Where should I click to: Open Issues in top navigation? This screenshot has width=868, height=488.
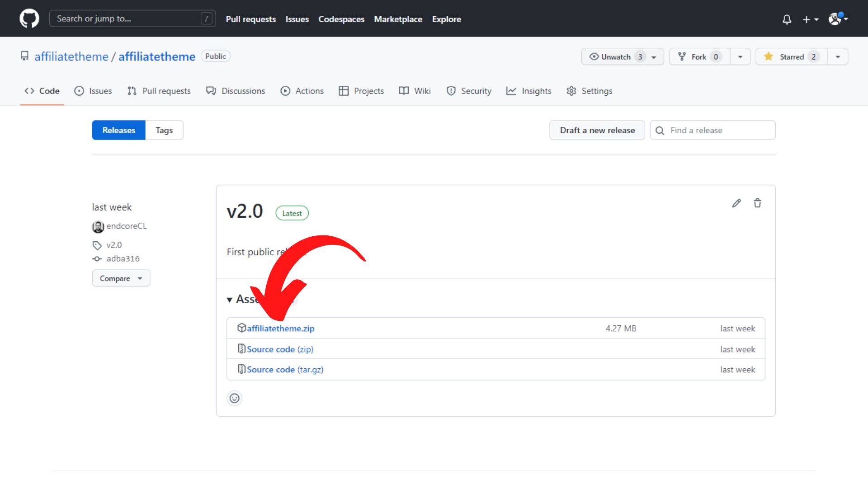(297, 19)
